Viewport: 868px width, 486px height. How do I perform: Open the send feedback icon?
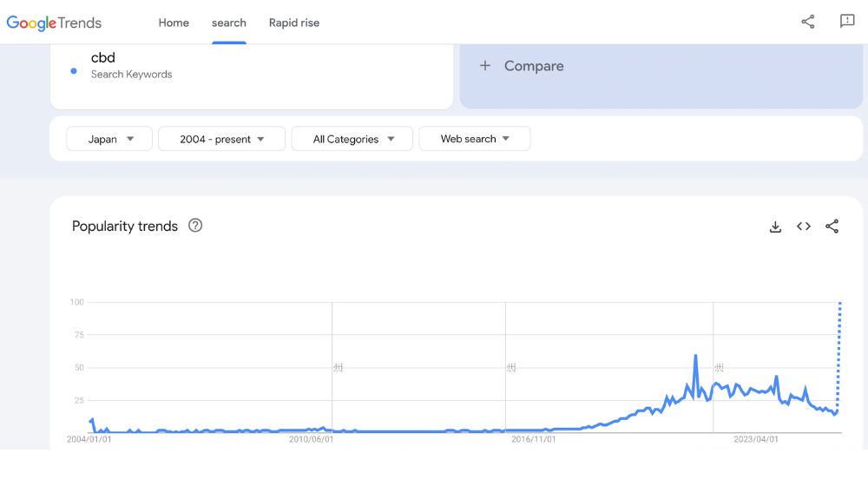coord(847,22)
